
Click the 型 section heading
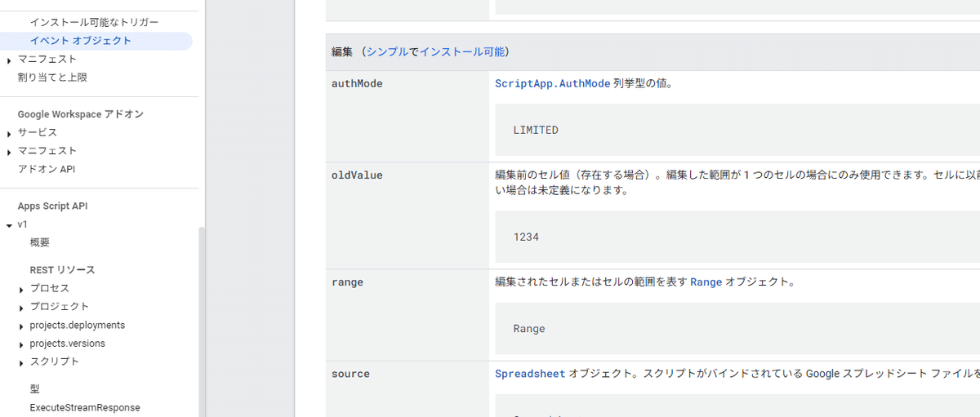[x=35, y=389]
